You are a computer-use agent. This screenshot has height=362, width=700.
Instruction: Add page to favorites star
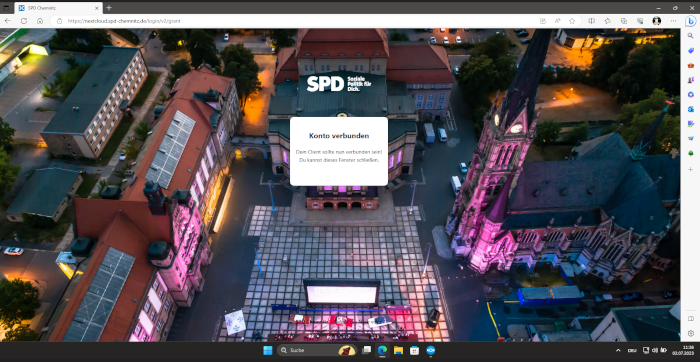coord(572,21)
